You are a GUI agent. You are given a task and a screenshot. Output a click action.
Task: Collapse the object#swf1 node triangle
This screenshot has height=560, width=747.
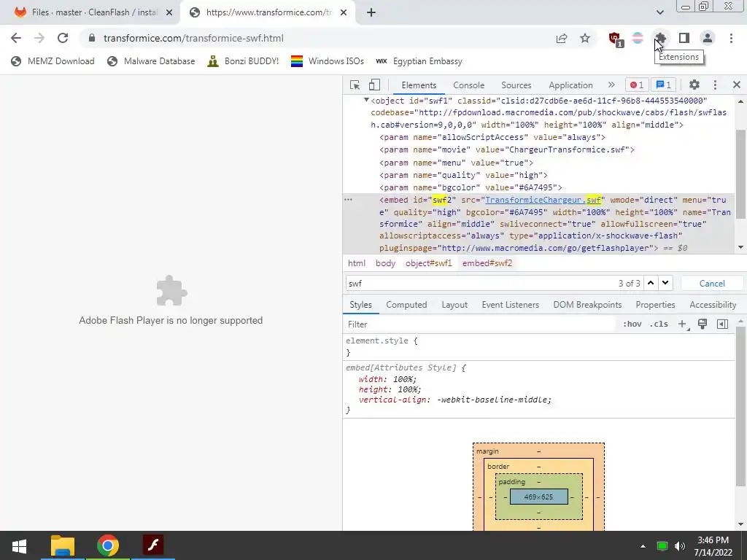point(366,100)
